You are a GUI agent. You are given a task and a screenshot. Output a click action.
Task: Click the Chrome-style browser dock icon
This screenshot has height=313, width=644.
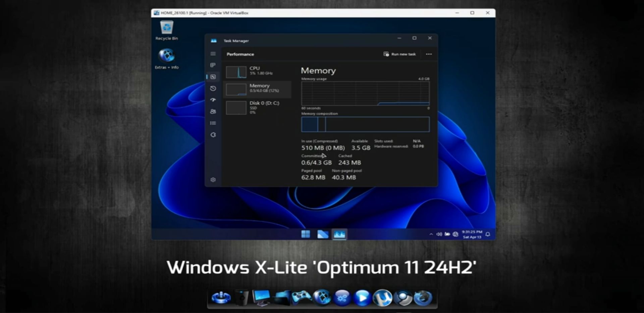tap(403, 298)
